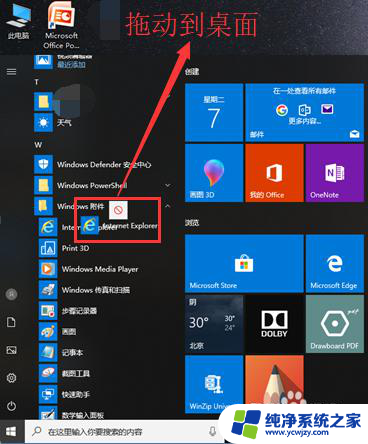
Task: Open the calendar tile showing 7
Action: tap(214, 113)
